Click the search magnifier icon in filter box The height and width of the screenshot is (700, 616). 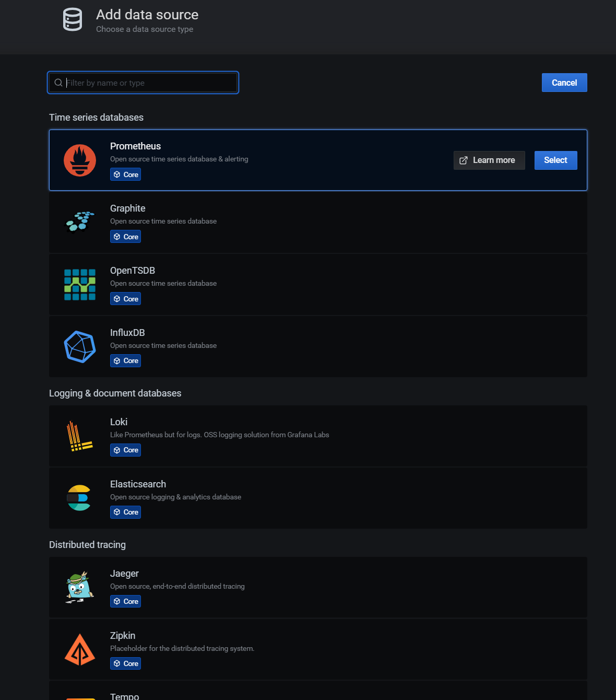click(x=58, y=83)
